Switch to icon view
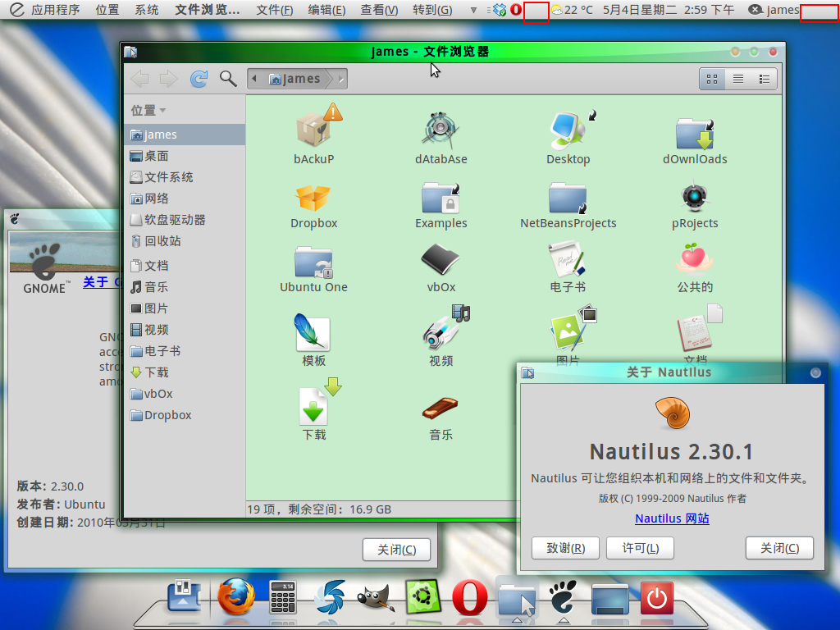Image resolution: width=840 pixels, height=630 pixels. (712, 80)
